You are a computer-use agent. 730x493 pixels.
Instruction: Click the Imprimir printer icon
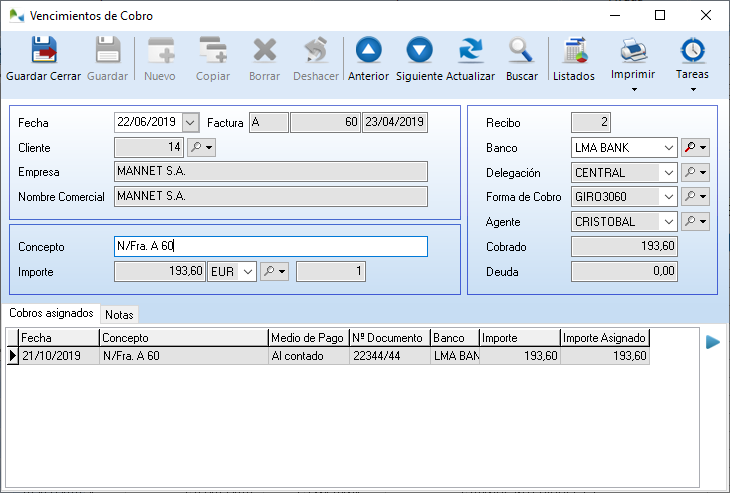tap(632, 50)
